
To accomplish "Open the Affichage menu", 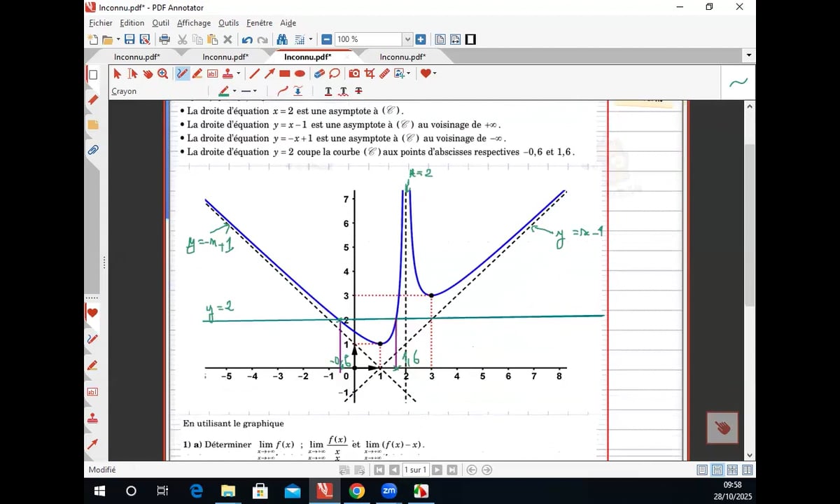I will (x=194, y=23).
